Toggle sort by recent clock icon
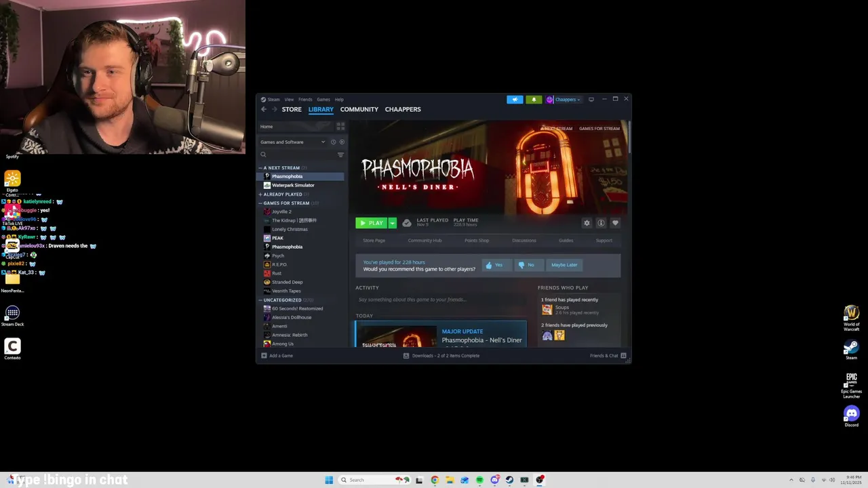 tap(333, 142)
